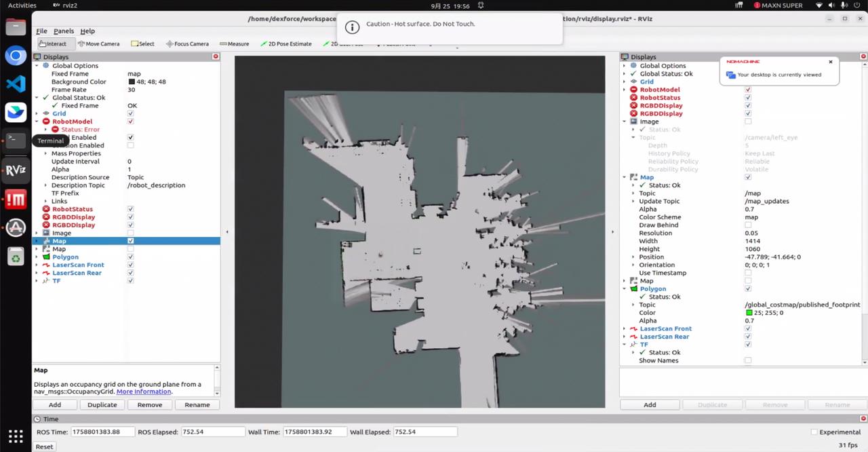Toggle RobotStatus checkbox in left Displays panel

[130, 209]
